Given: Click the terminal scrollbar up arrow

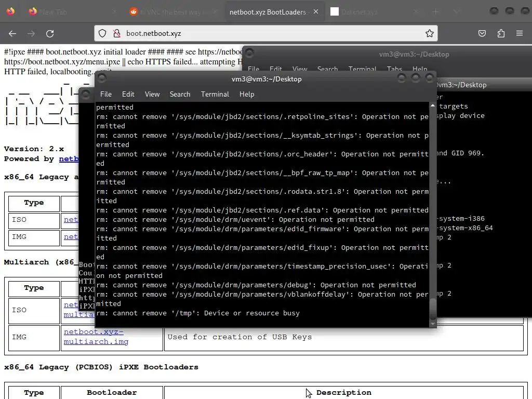Looking at the screenshot, I should 433,106.
